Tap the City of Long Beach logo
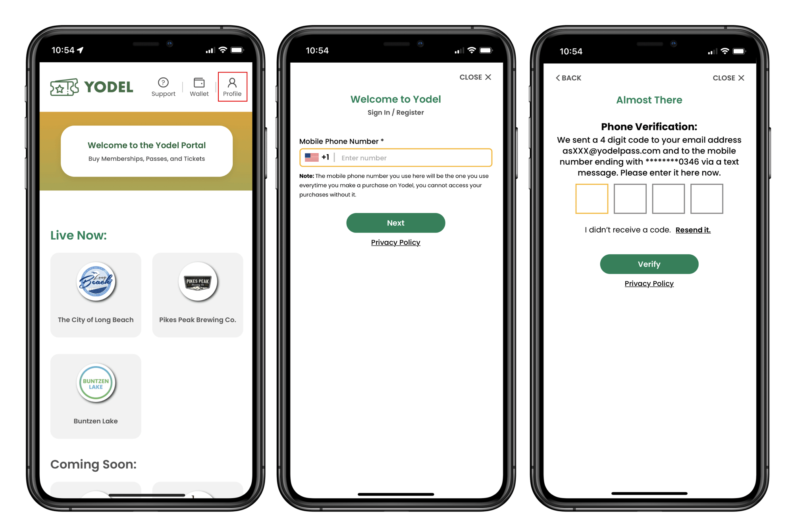This screenshot has width=794, height=532. (96, 282)
